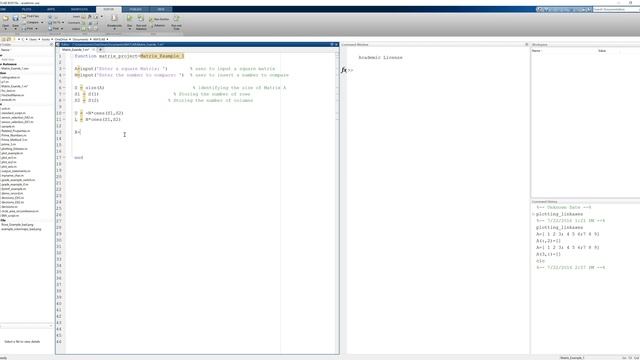Viewport: 640px width, 360px height.
Task: Click the Workspace Name column header
Action: (x=536, y=51)
